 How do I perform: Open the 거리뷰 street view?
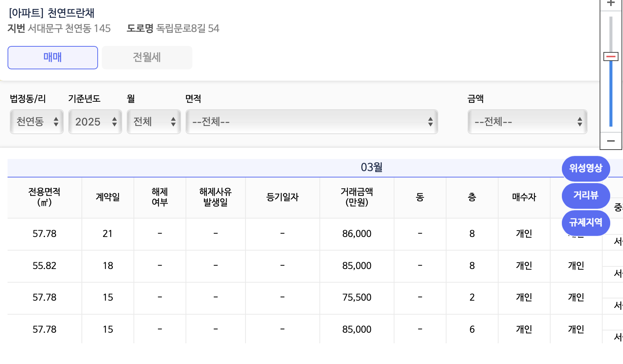[586, 196]
